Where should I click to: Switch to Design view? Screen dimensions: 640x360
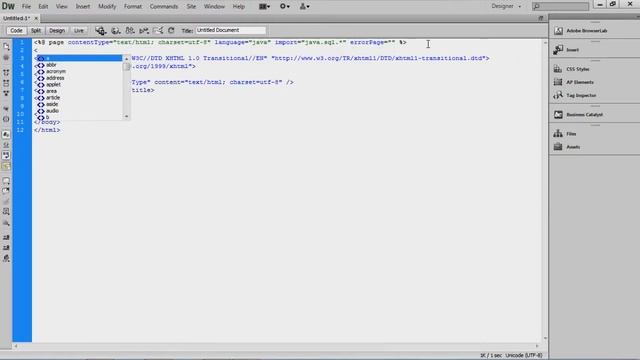(x=57, y=31)
